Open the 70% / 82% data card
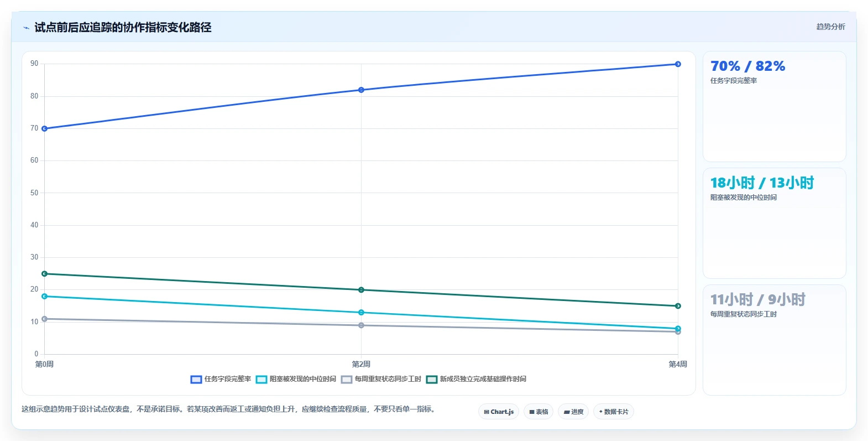Viewport: 868px width, 441px height. click(775, 107)
